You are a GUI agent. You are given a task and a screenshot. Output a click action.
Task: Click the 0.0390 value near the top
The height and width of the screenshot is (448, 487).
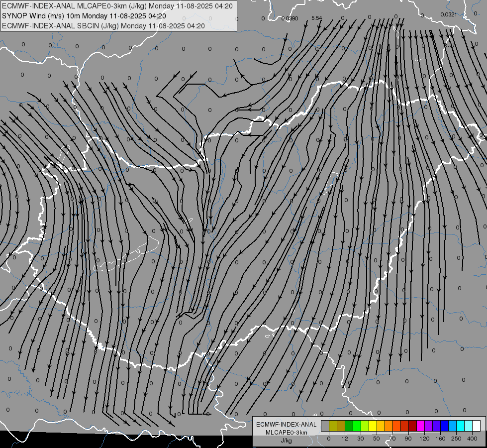pyautogui.click(x=290, y=18)
